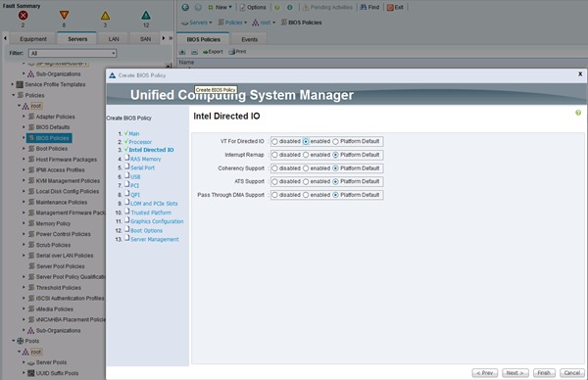Select BIOS Policies in the navigation tree
This screenshot has width=588, height=380.
tap(49, 138)
